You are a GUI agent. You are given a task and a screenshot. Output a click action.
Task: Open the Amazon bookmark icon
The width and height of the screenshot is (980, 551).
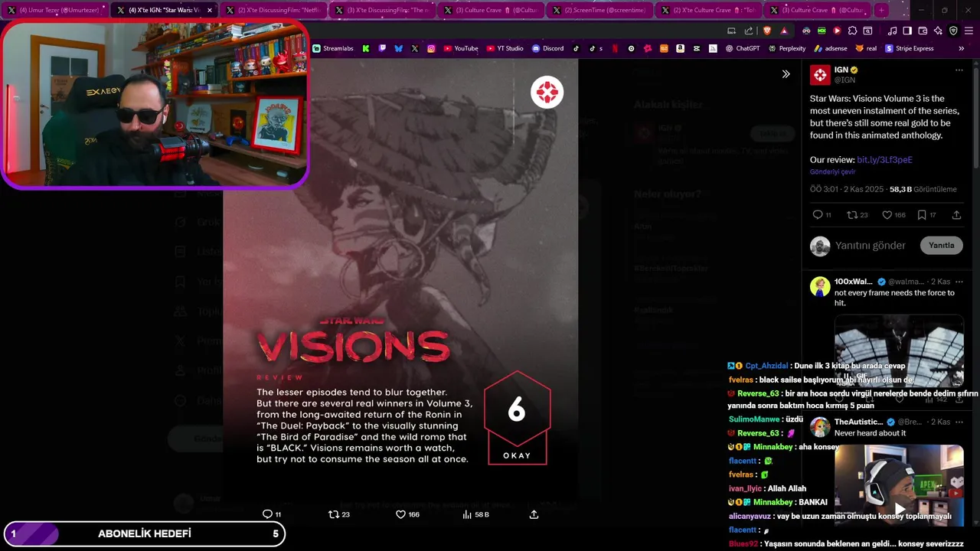tap(680, 48)
